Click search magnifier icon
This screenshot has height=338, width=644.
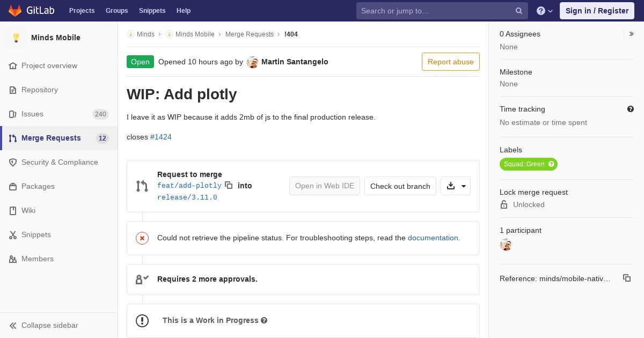coord(519,11)
